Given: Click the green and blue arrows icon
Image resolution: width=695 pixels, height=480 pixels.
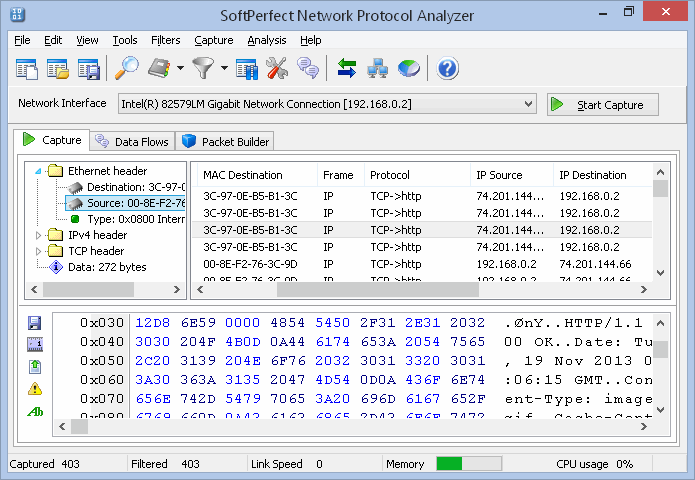Looking at the screenshot, I should click(x=347, y=69).
